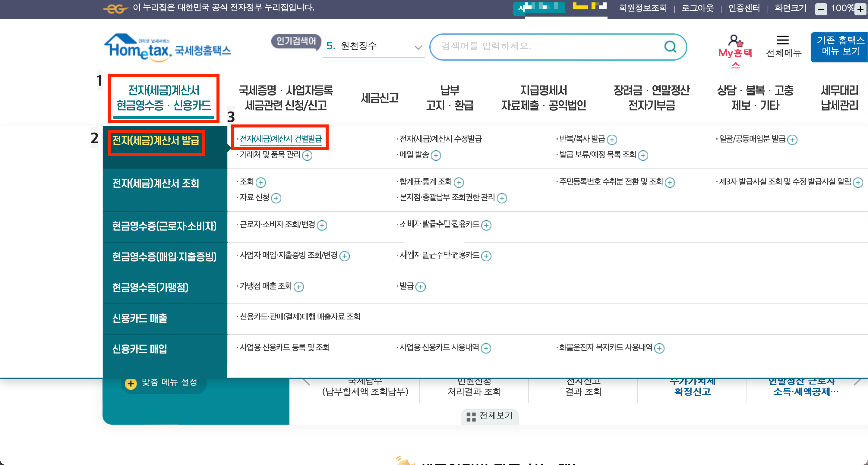This screenshot has height=465, width=868.
Task: Expand the 거래처 및 품목 관리 submenu
Action: click(x=307, y=155)
